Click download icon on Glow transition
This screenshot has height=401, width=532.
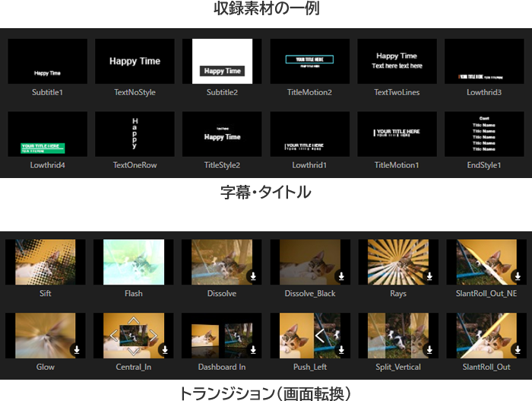77,350
